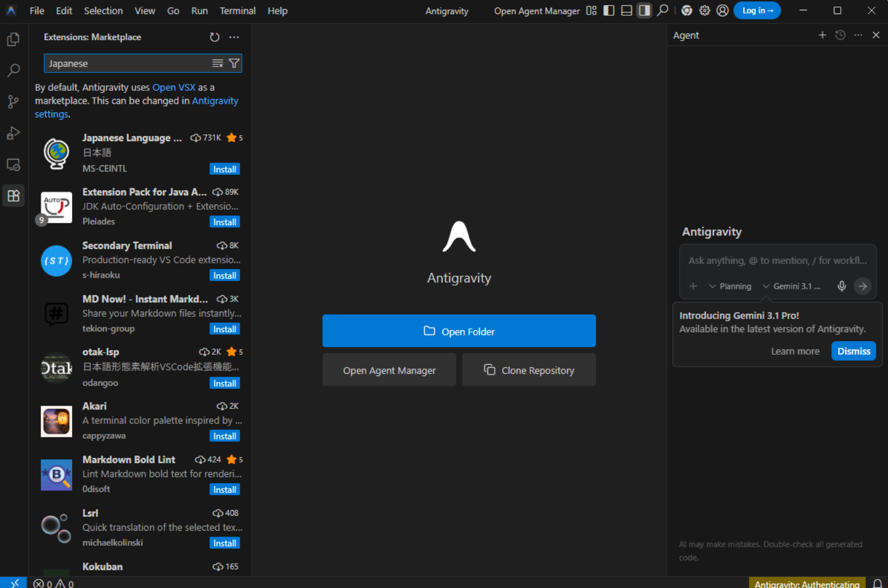Viewport: 888px width, 588px height.
Task: Click Open Agent Manager in the title bar
Action: click(x=537, y=11)
